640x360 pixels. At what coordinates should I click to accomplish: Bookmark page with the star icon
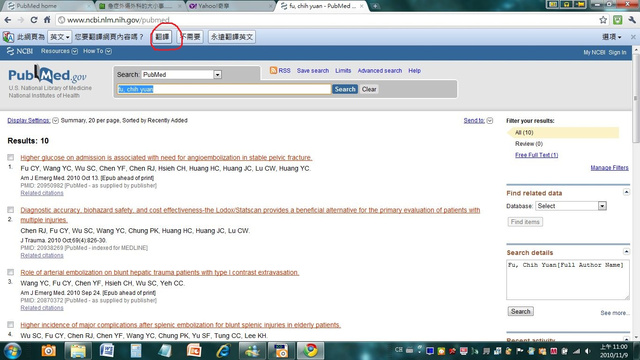pyautogui.click(x=603, y=20)
